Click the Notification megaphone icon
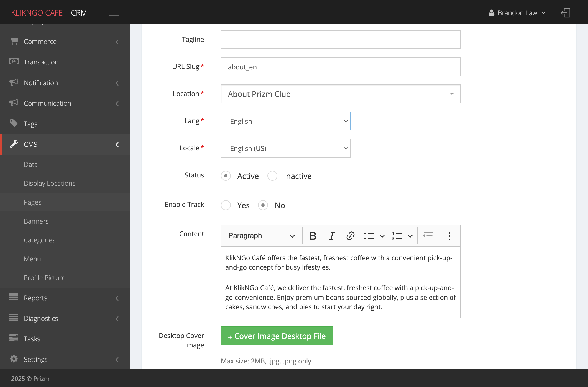 pyautogui.click(x=14, y=82)
